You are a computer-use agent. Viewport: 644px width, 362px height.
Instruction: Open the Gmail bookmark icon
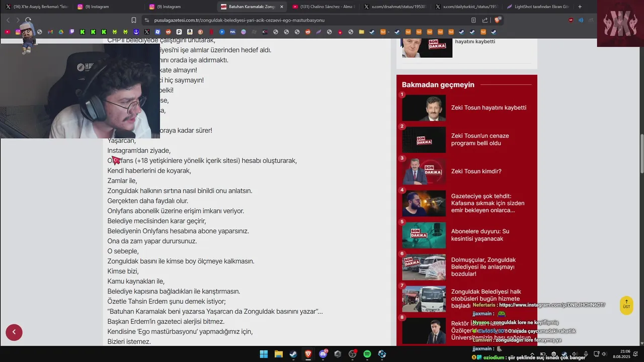(x=50, y=32)
